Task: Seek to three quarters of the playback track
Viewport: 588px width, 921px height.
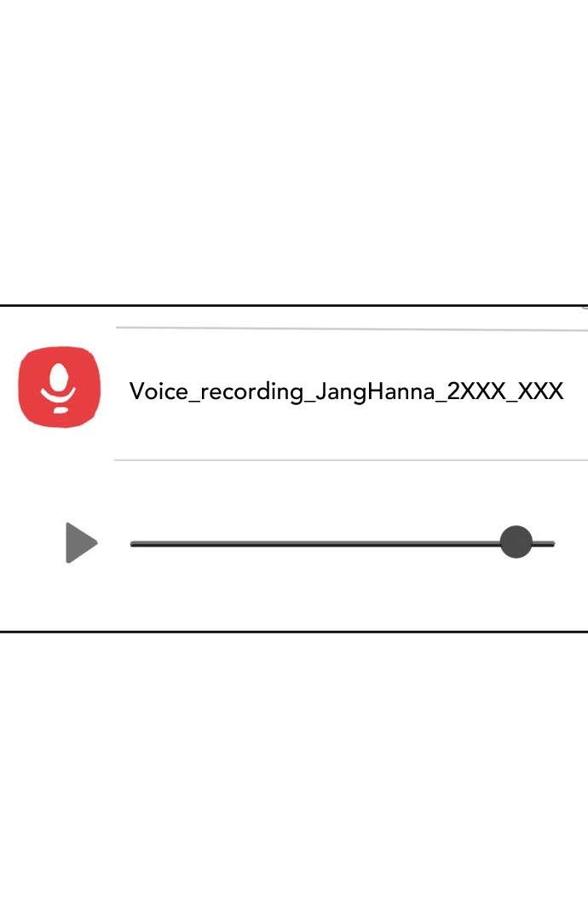Action: (x=449, y=544)
